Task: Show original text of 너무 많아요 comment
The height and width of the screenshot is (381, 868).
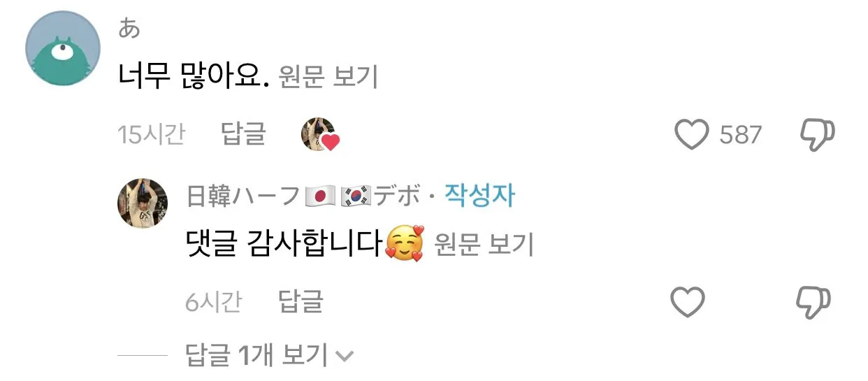Action: (x=328, y=77)
